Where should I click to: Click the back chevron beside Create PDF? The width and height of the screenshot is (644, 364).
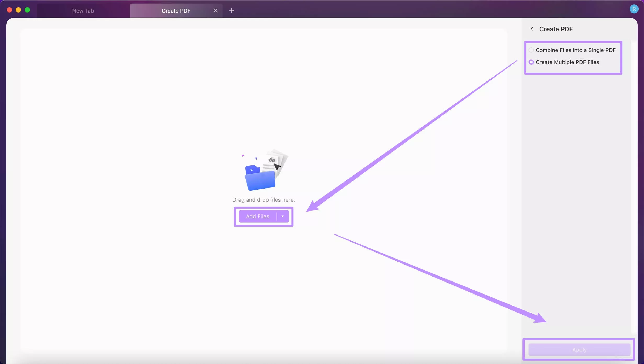coord(532,29)
